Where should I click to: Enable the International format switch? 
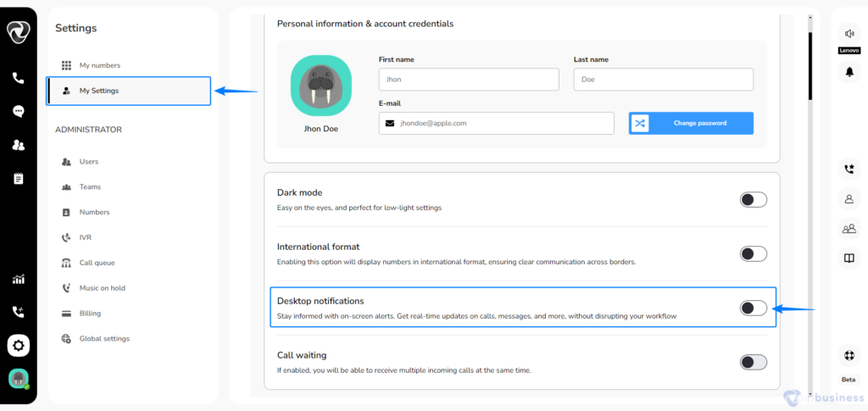click(754, 254)
